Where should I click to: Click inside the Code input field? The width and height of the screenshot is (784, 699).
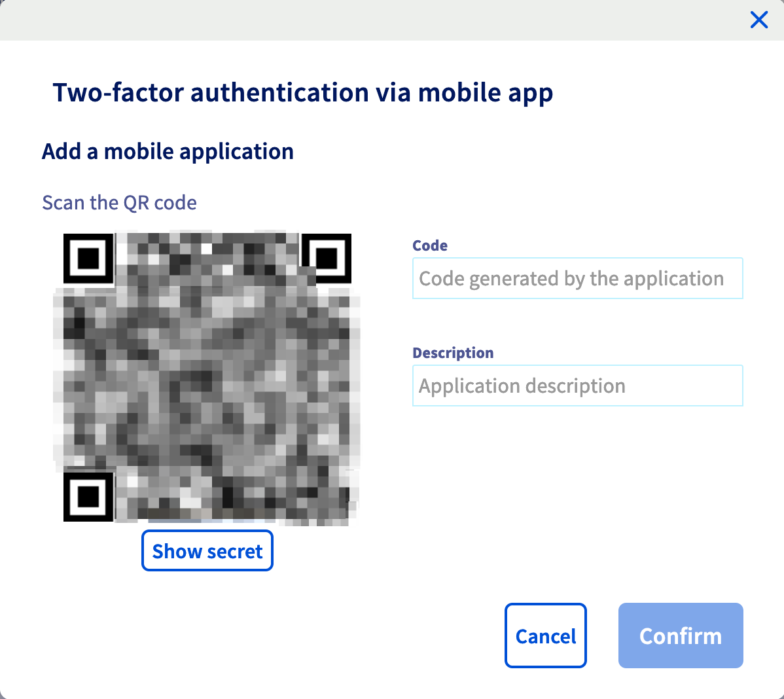(577, 278)
